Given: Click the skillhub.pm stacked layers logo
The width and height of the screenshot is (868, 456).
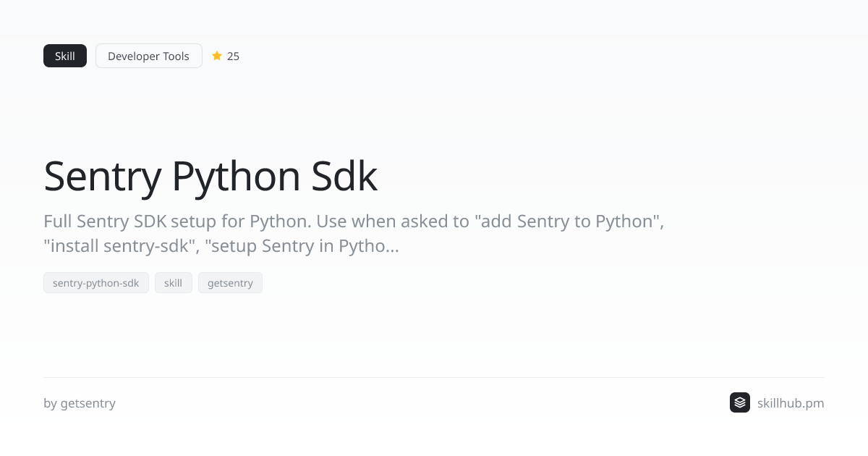Looking at the screenshot, I should (740, 402).
